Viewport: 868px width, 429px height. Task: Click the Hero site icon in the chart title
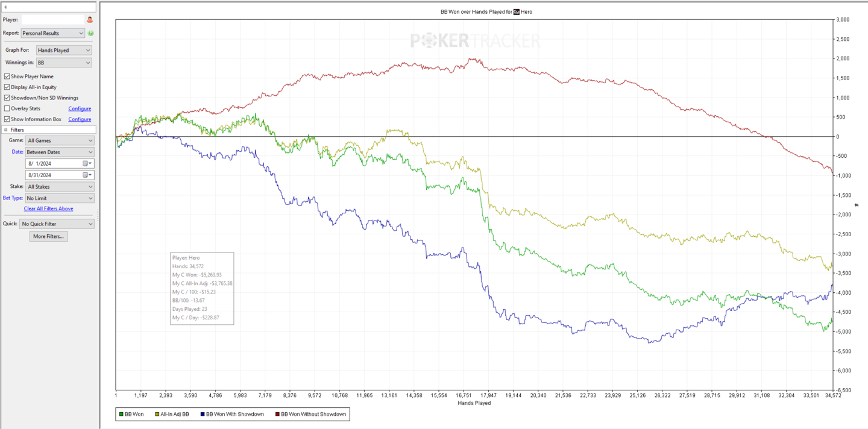point(517,12)
